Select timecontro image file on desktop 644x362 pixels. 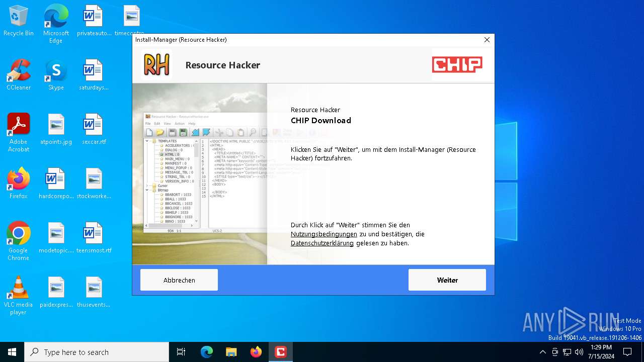coord(131,21)
